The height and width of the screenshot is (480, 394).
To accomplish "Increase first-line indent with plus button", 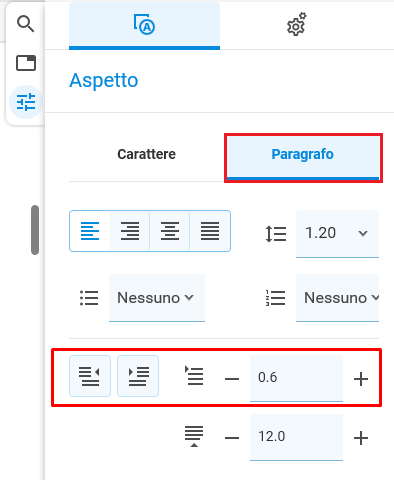I will pos(361,379).
